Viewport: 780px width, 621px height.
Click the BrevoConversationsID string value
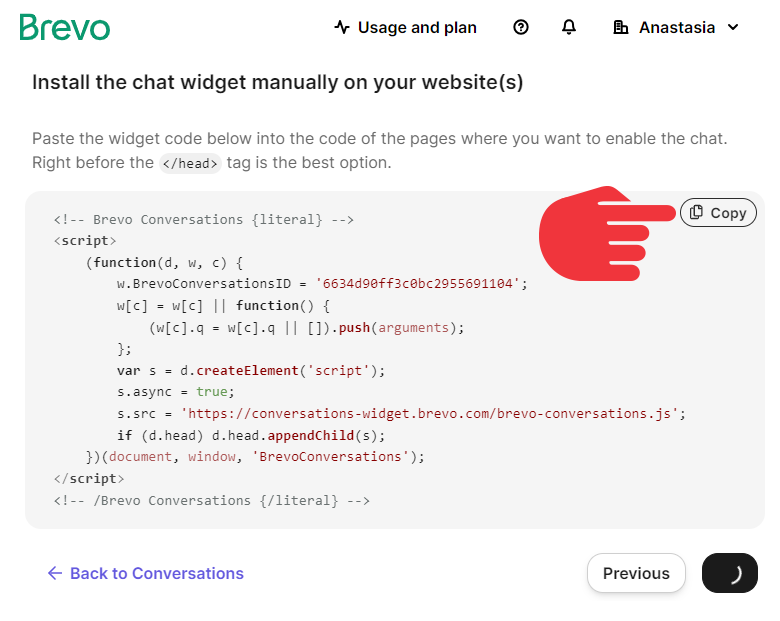[x=417, y=284]
